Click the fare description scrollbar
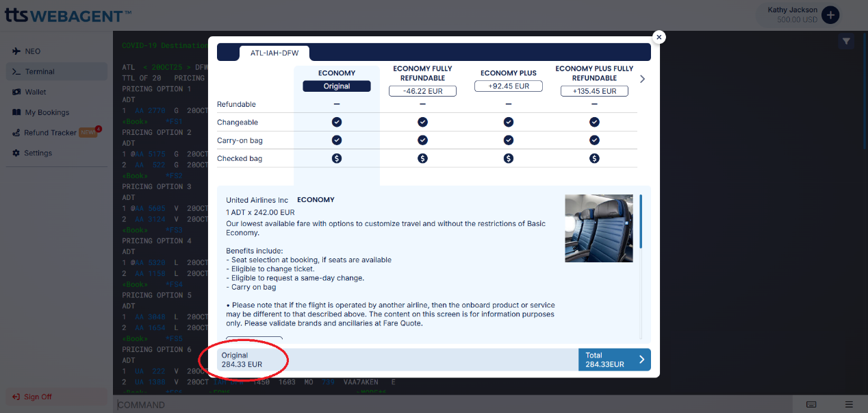Screen dimensions: 868x413 (641, 222)
